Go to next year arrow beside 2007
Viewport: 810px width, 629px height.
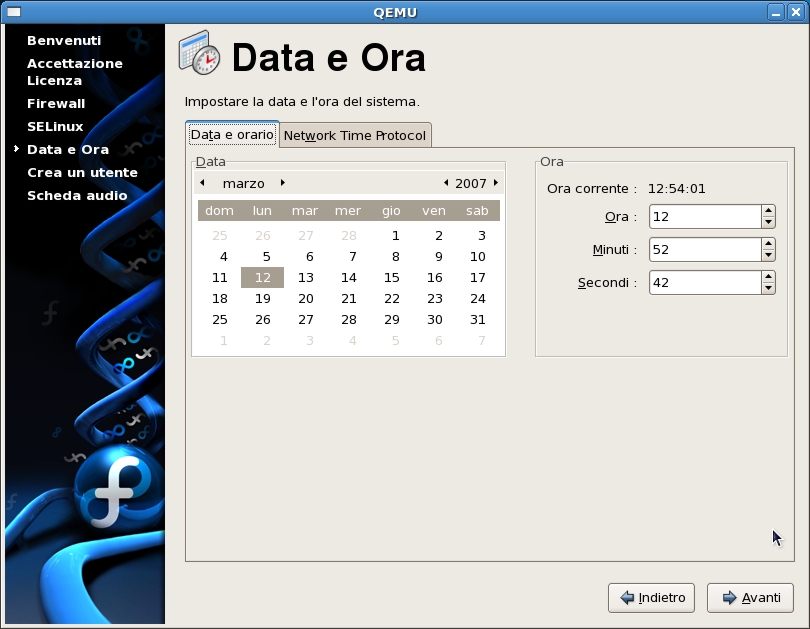[496, 183]
